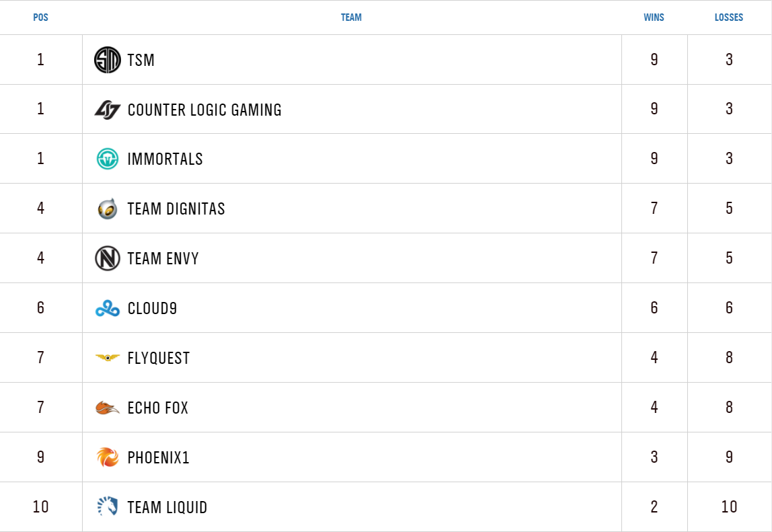
Task: Sort by the LOSSES column header
Action: click(x=729, y=17)
